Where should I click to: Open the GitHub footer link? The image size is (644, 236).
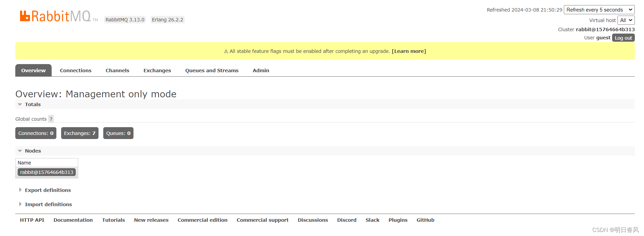click(426, 220)
